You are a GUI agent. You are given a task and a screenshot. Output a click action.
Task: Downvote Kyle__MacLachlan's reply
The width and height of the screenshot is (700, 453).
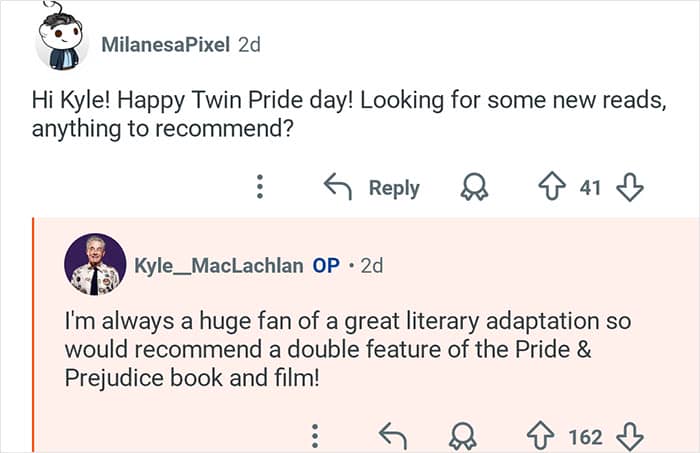coord(630,437)
